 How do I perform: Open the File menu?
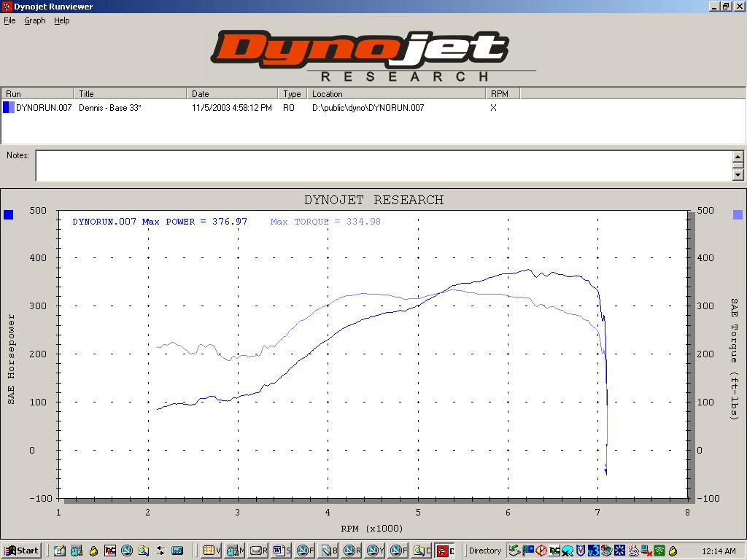click(x=9, y=20)
